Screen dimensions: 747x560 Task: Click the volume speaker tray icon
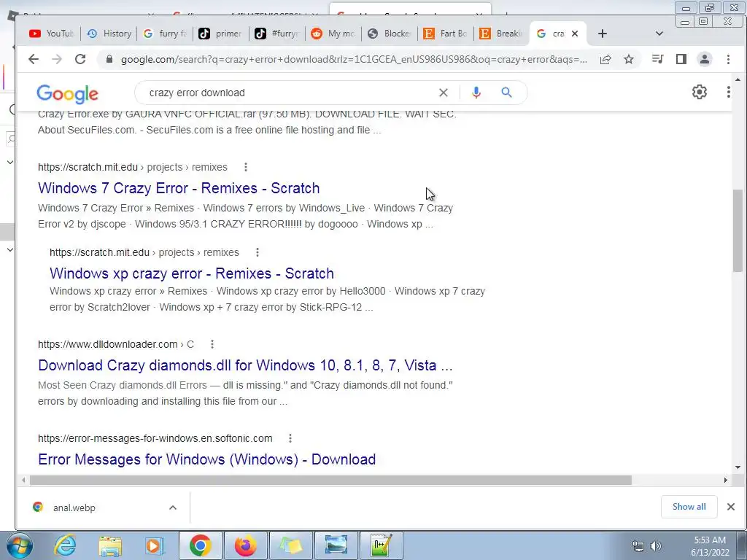656,546
